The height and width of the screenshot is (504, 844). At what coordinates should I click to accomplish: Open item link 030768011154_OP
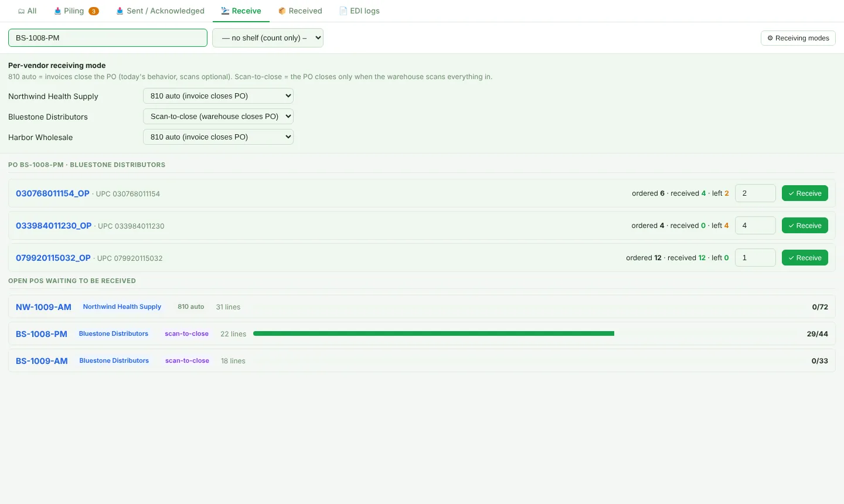coord(53,193)
